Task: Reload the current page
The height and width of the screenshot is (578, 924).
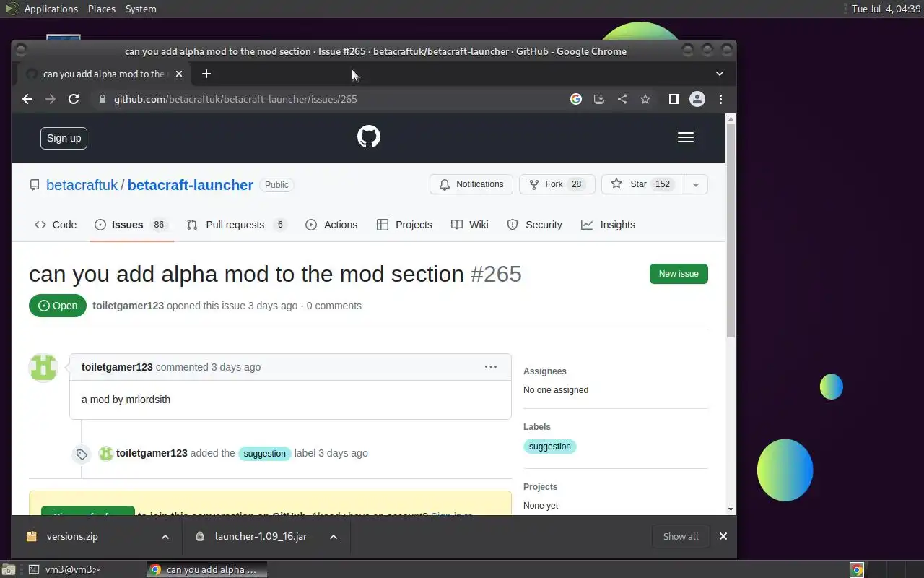Action: pyautogui.click(x=74, y=99)
